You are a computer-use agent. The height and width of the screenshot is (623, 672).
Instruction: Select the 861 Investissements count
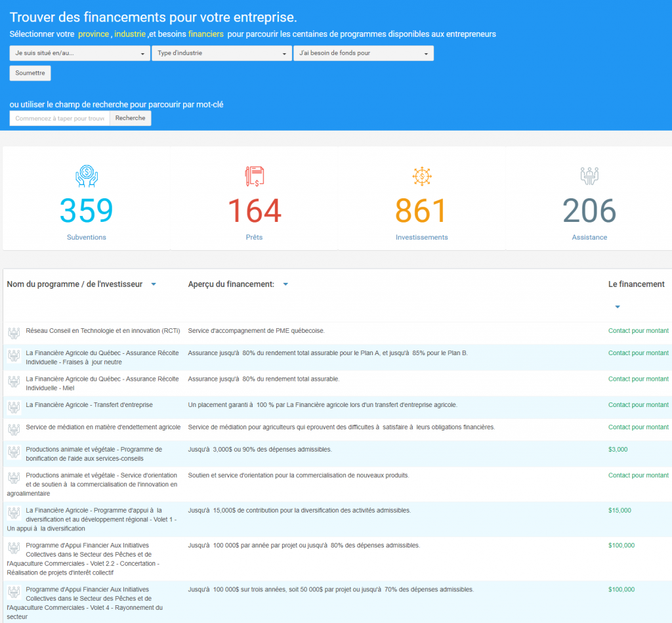point(422,211)
